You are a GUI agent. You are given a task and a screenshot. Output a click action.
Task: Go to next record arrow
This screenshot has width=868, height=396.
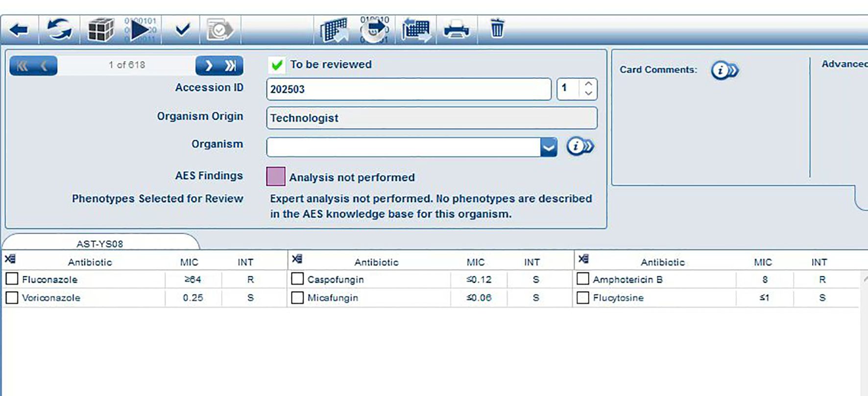pos(208,66)
